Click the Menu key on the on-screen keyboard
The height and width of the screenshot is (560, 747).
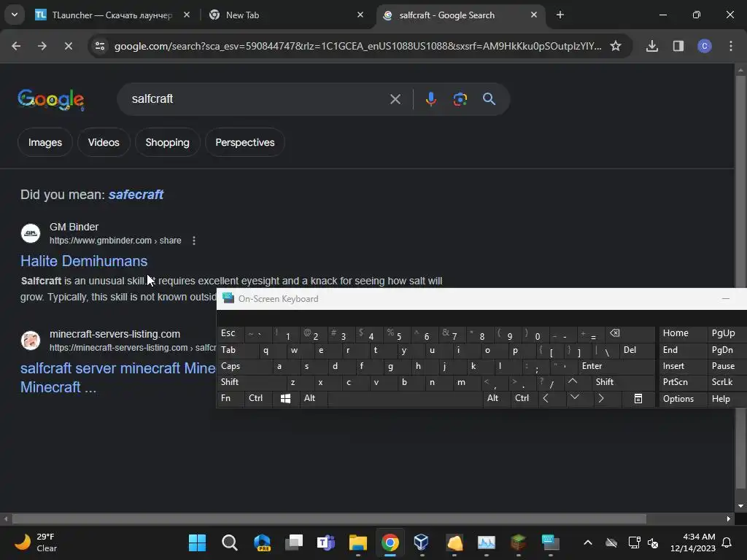click(638, 399)
